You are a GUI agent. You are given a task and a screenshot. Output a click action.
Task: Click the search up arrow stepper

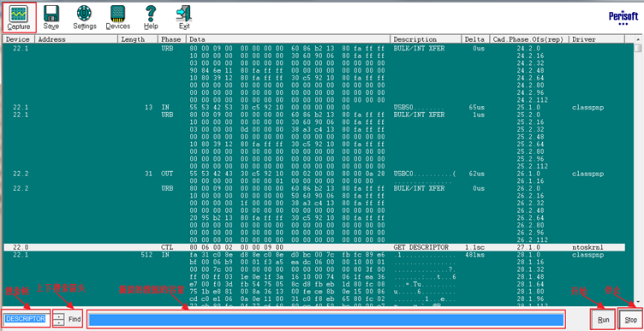click(x=60, y=316)
